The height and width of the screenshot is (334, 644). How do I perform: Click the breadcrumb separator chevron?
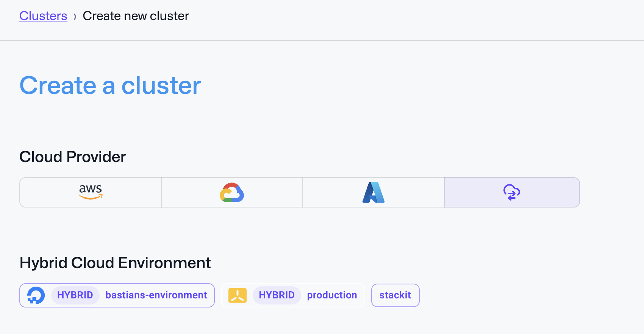click(75, 16)
